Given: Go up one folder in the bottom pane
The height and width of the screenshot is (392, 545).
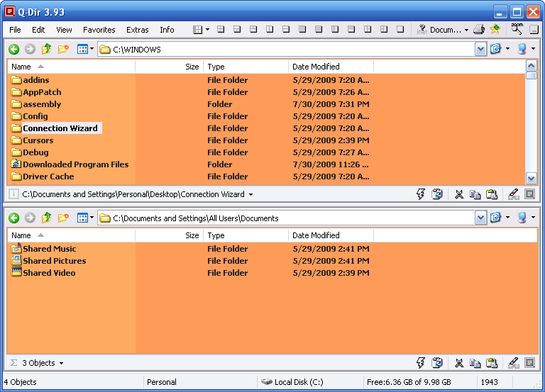Looking at the screenshot, I should 46,218.
